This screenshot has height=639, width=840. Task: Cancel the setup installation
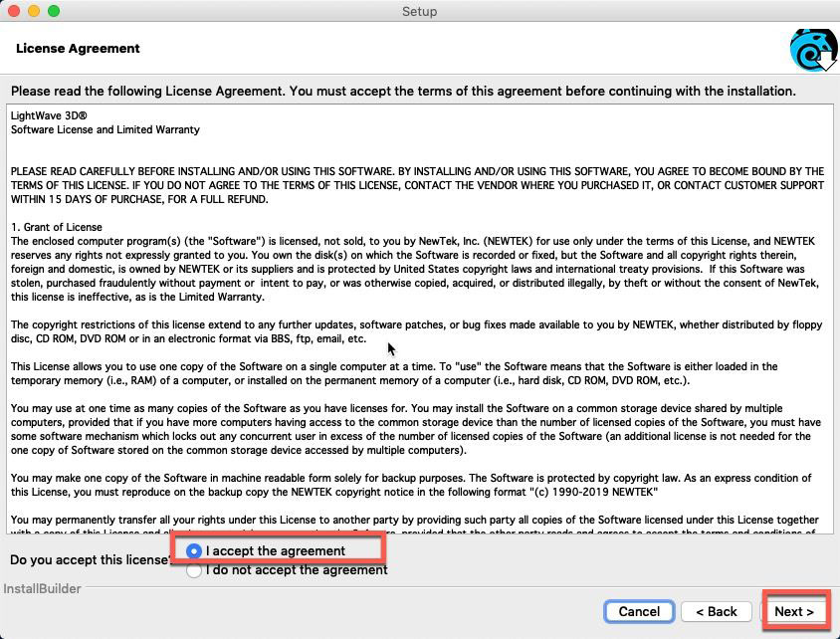[x=639, y=612]
